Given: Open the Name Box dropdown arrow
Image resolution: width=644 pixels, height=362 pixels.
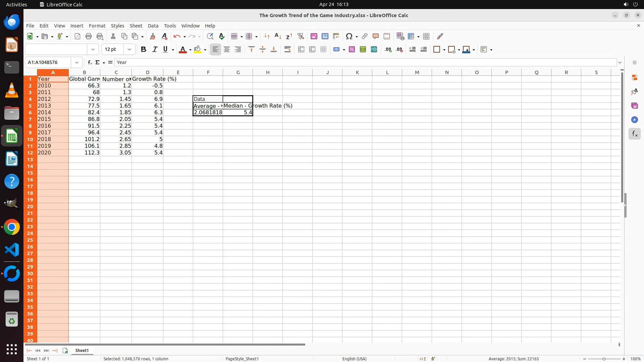Looking at the screenshot, I should 77,62.
